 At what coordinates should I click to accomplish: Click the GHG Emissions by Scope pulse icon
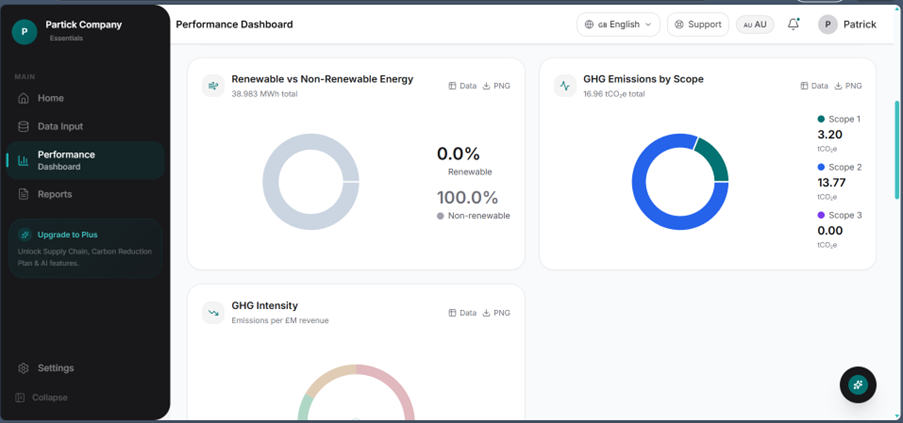[565, 86]
